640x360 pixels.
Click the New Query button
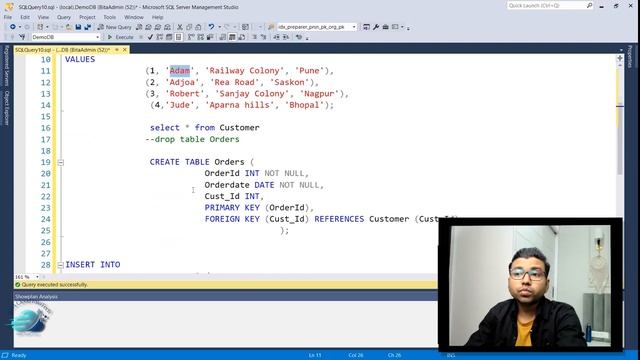(x=114, y=27)
